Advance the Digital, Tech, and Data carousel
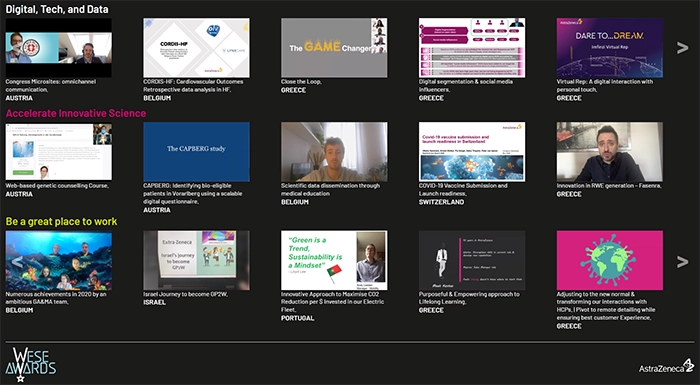This screenshot has width=700, height=385. tap(682, 48)
